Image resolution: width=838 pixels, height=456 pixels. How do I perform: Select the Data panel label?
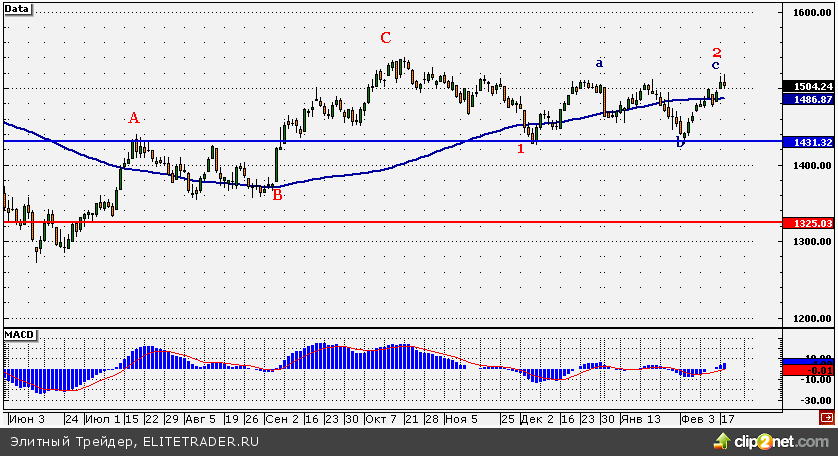(x=17, y=7)
